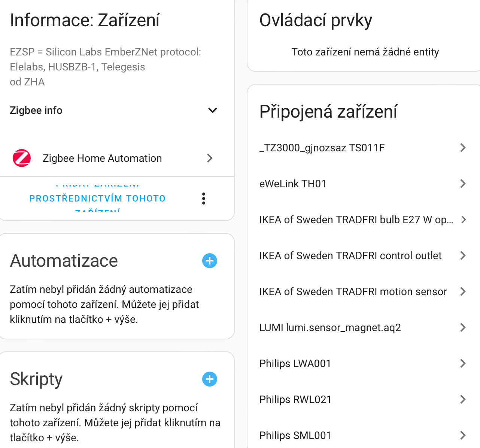Open IKEA TRADFRI motion sensor device
This screenshot has height=448, width=480.
(x=353, y=291)
